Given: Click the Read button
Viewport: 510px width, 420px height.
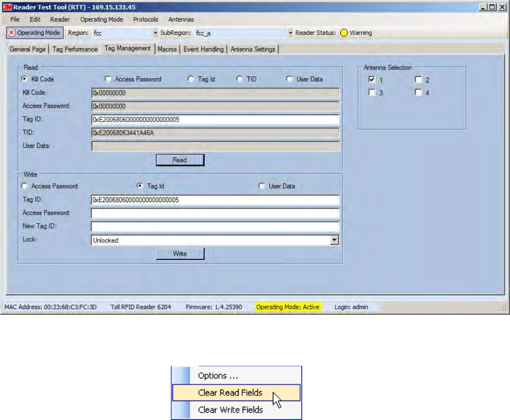Looking at the screenshot, I should [180, 160].
